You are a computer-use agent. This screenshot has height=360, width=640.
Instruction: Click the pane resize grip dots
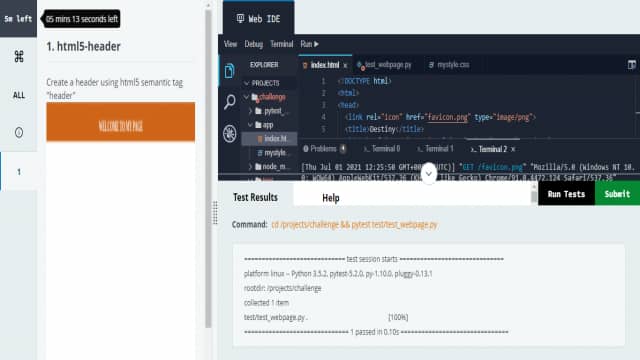tap(215, 213)
